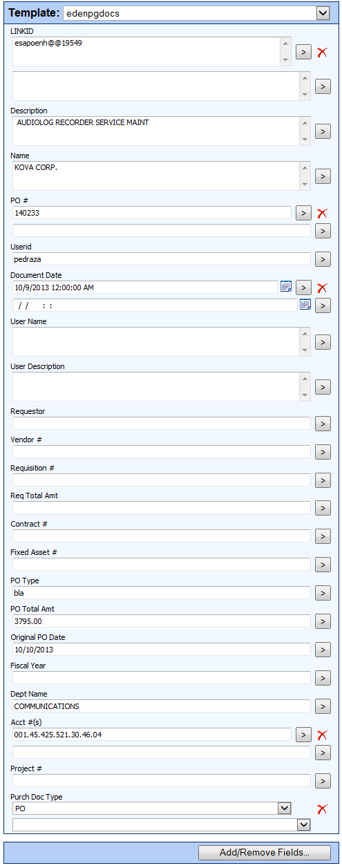Image resolution: width=342 pixels, height=868 pixels.
Task: Open the Template edenpgdocs dropdown
Action: point(322,13)
